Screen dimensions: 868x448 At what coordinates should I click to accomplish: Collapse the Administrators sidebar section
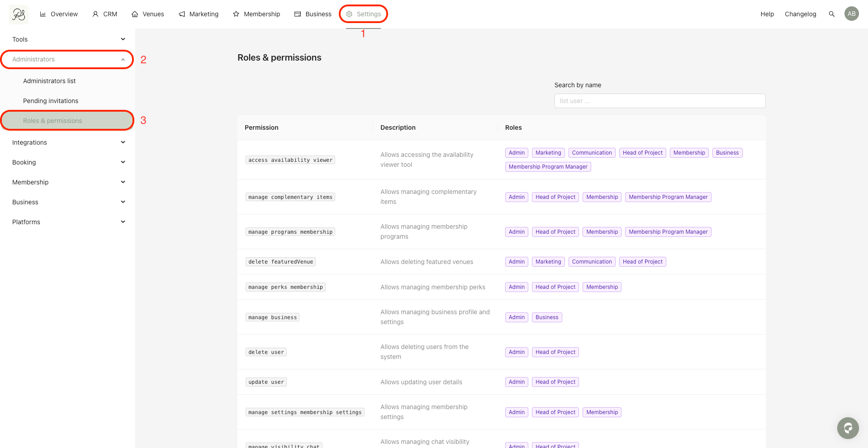pos(67,59)
